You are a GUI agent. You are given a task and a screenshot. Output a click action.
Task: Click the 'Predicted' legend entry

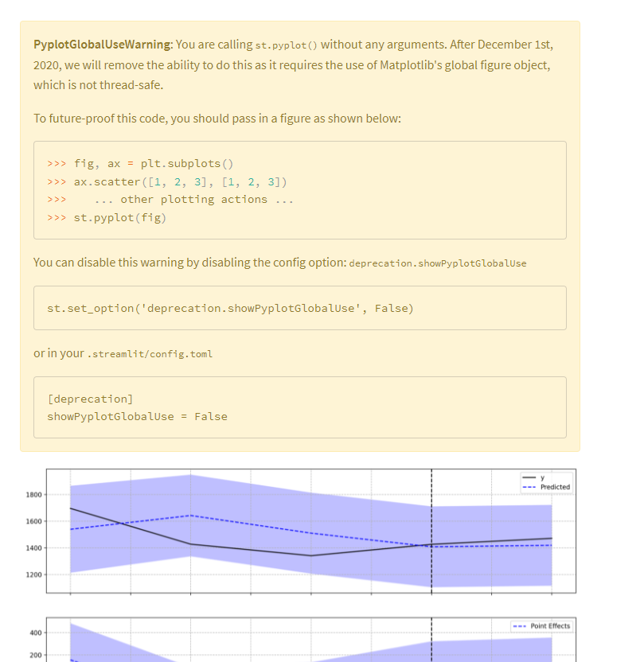tap(546, 487)
